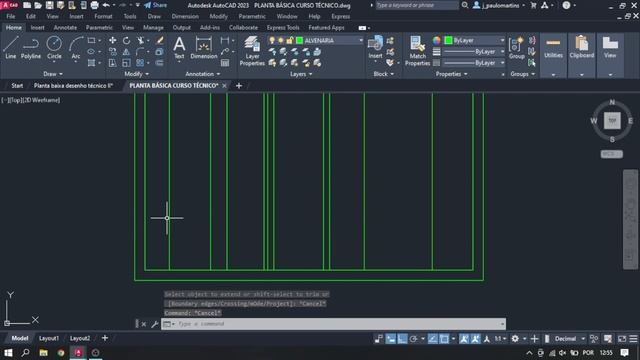Viewport: 640px width, 360px height.
Task: Open the Dimension menu
Action: [185, 16]
